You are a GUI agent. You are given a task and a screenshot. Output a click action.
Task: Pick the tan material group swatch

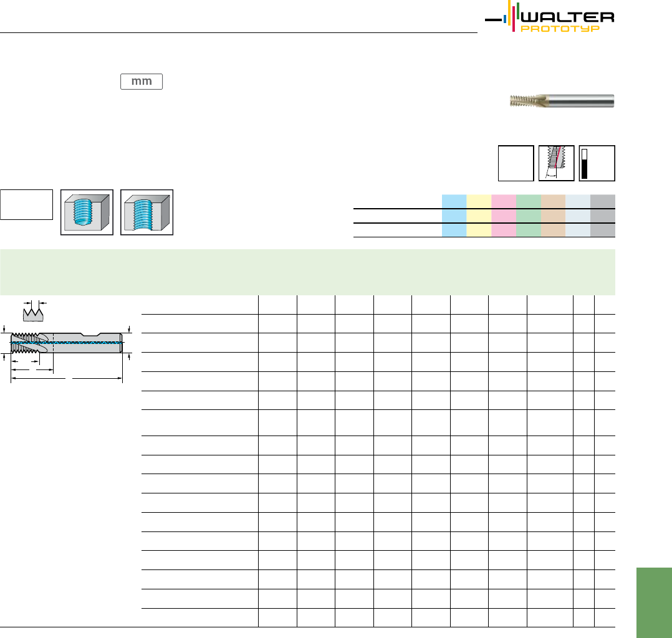554,216
